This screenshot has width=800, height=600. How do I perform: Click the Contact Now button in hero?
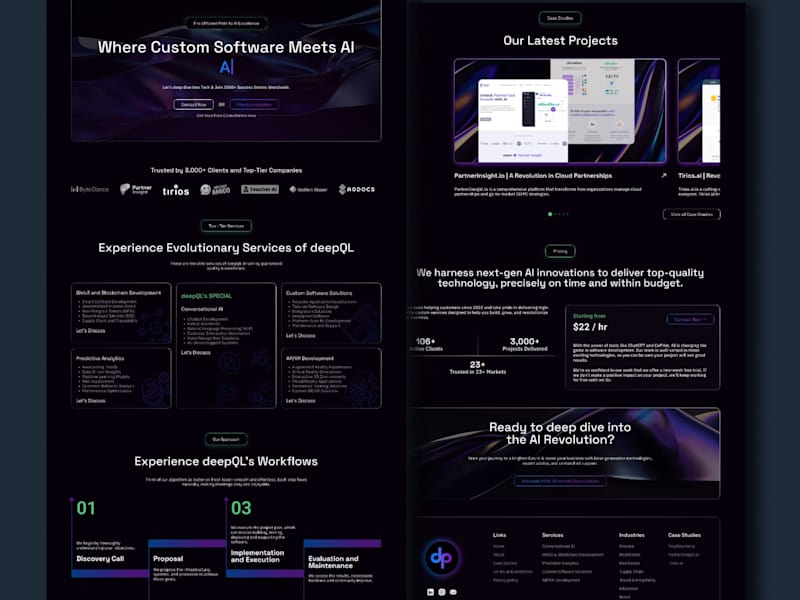click(193, 104)
